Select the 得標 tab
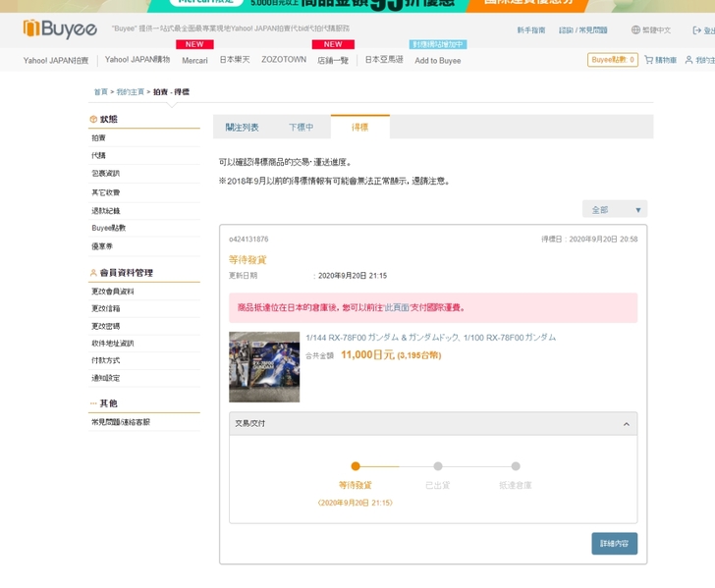This screenshot has width=715, height=588. coord(360,128)
